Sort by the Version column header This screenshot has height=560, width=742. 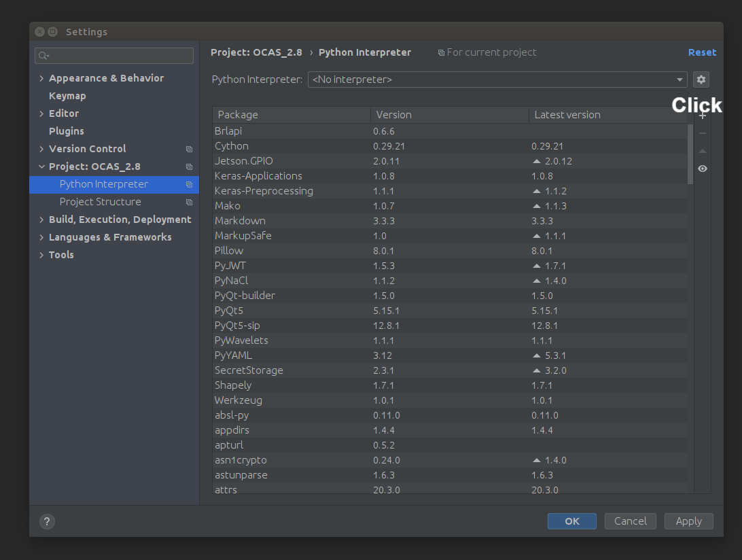(x=450, y=115)
